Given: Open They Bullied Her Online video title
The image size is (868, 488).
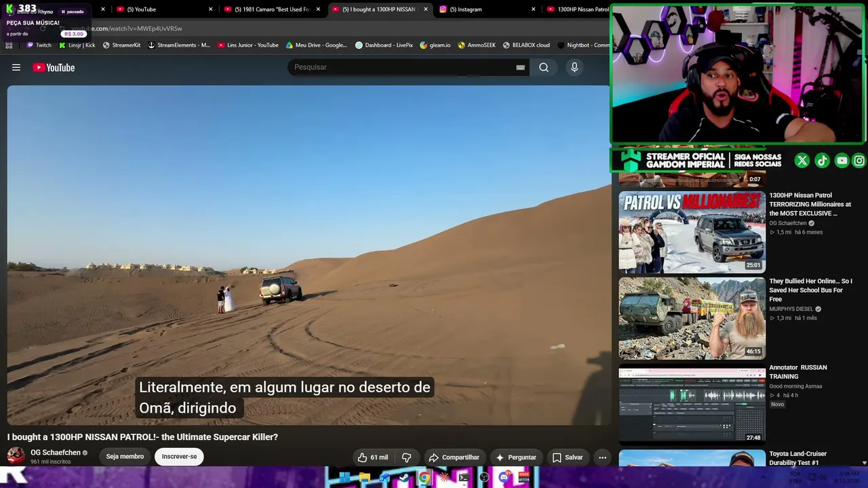Looking at the screenshot, I should 810,290.
